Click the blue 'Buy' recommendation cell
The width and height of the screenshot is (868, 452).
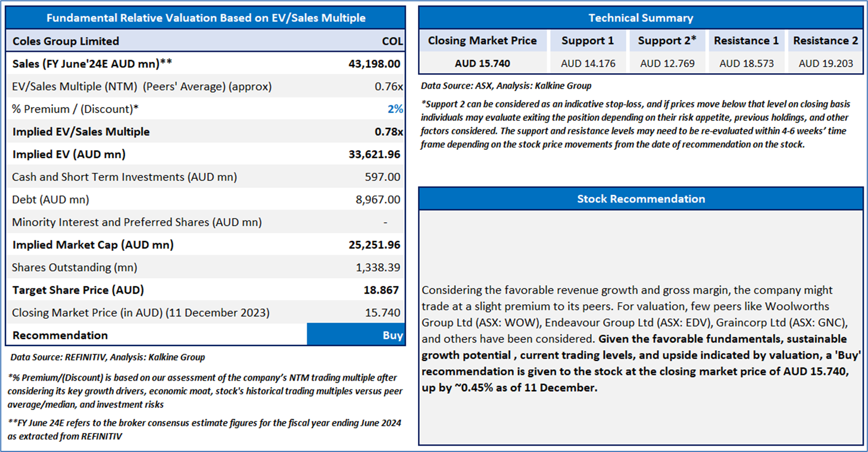[356, 335]
